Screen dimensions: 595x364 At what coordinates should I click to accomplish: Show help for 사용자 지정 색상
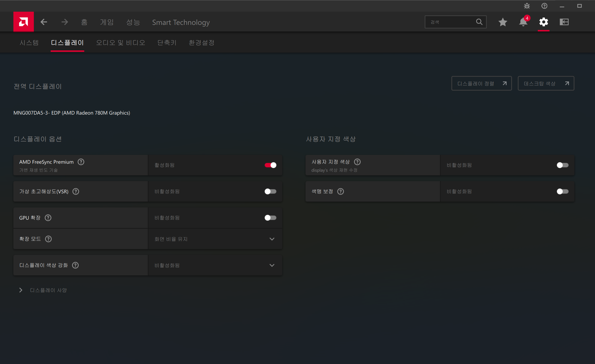coord(357,162)
